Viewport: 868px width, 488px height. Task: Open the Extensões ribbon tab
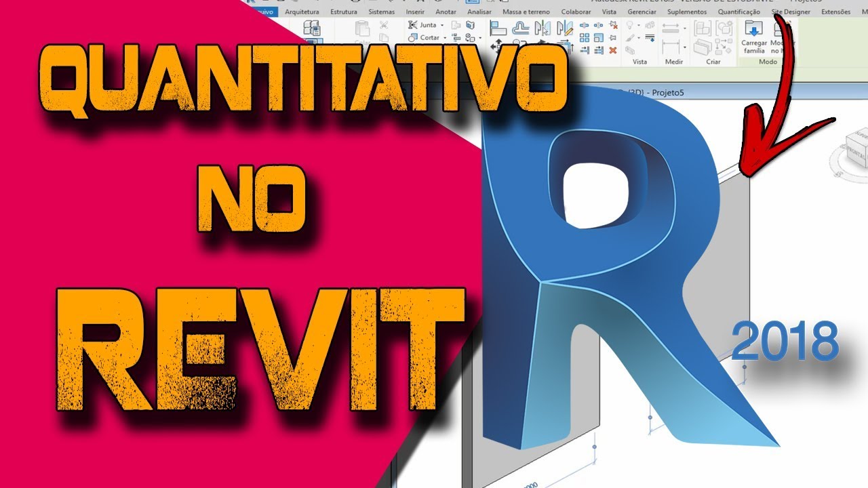pos(835,12)
